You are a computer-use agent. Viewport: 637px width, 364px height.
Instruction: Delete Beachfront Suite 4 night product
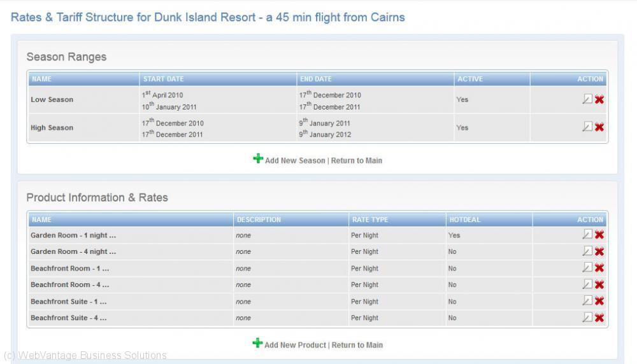(x=599, y=318)
